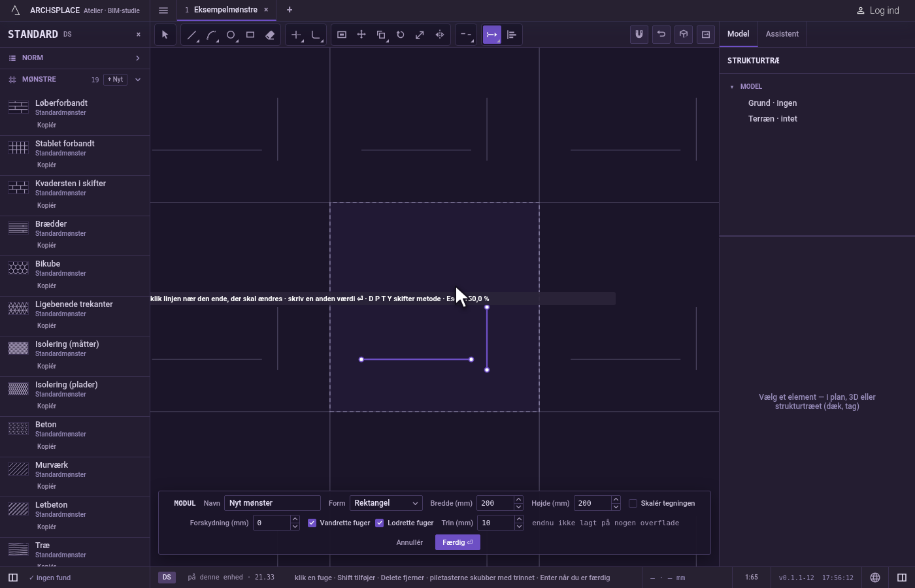Switch to the Assistent tab
915x588 pixels.
(x=782, y=34)
